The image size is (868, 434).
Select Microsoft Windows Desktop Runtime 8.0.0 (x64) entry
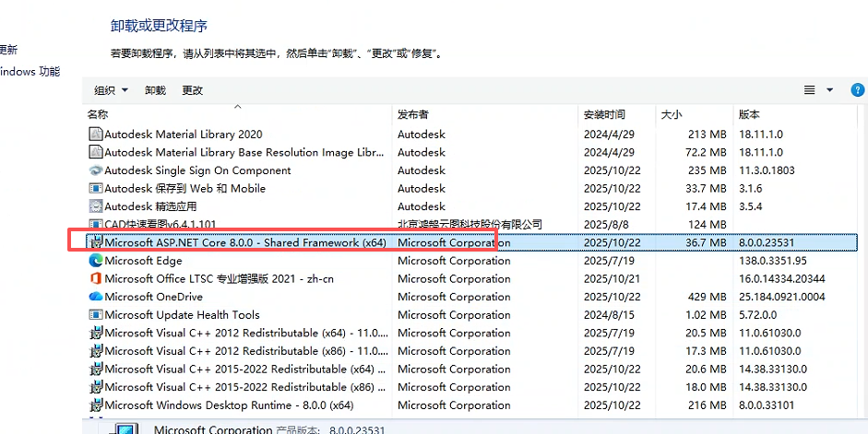229,405
